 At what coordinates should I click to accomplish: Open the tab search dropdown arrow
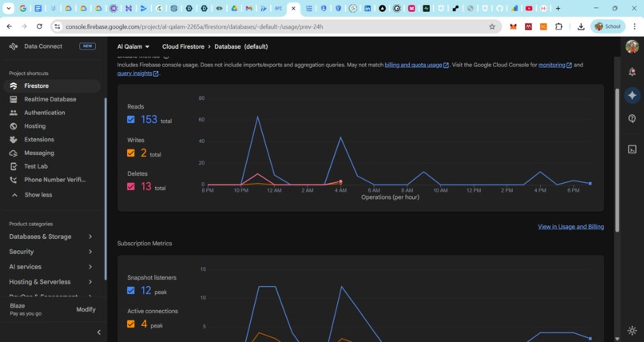(8, 8)
